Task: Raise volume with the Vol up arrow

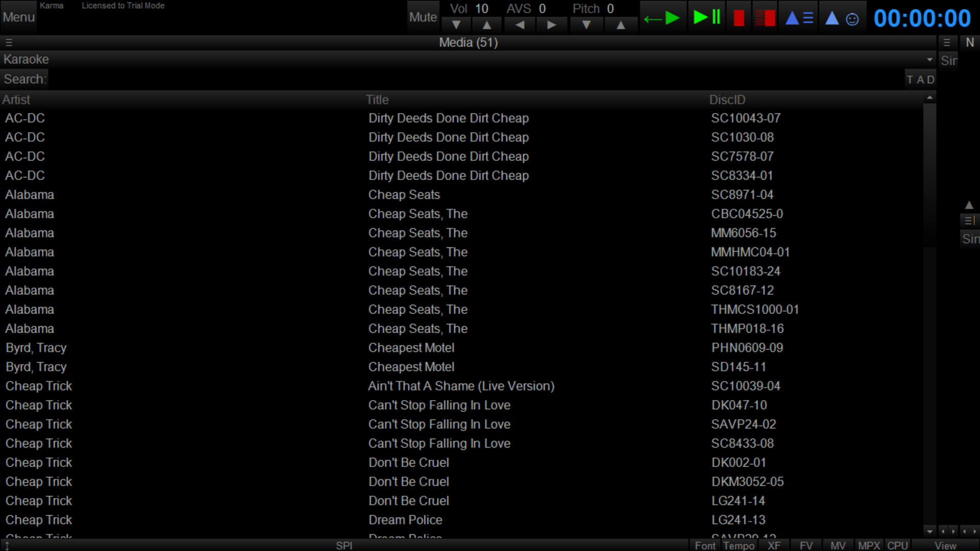Action: pos(487,25)
